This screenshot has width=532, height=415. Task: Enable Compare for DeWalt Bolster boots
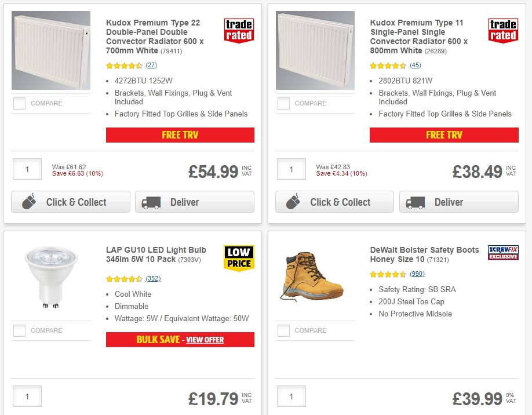[283, 330]
